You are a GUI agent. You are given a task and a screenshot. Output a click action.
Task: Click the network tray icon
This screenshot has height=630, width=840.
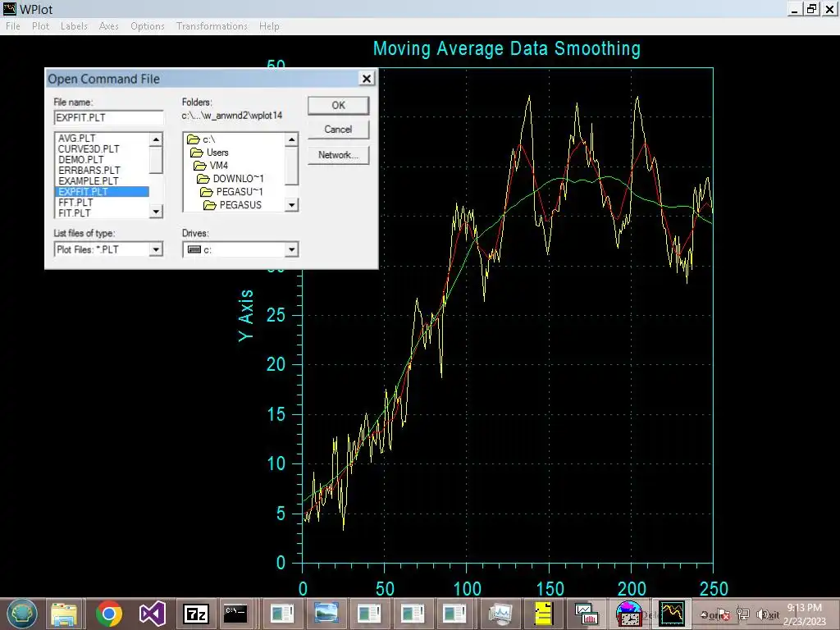[742, 614]
